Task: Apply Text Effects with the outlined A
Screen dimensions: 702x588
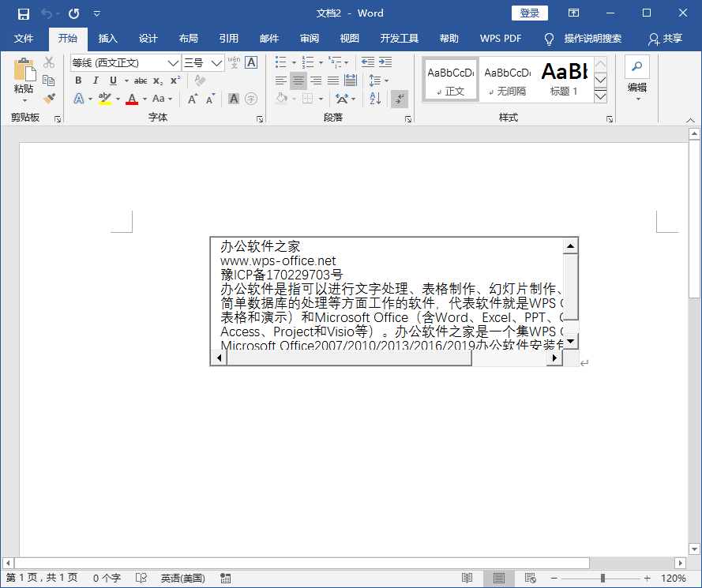Action: 79,99
